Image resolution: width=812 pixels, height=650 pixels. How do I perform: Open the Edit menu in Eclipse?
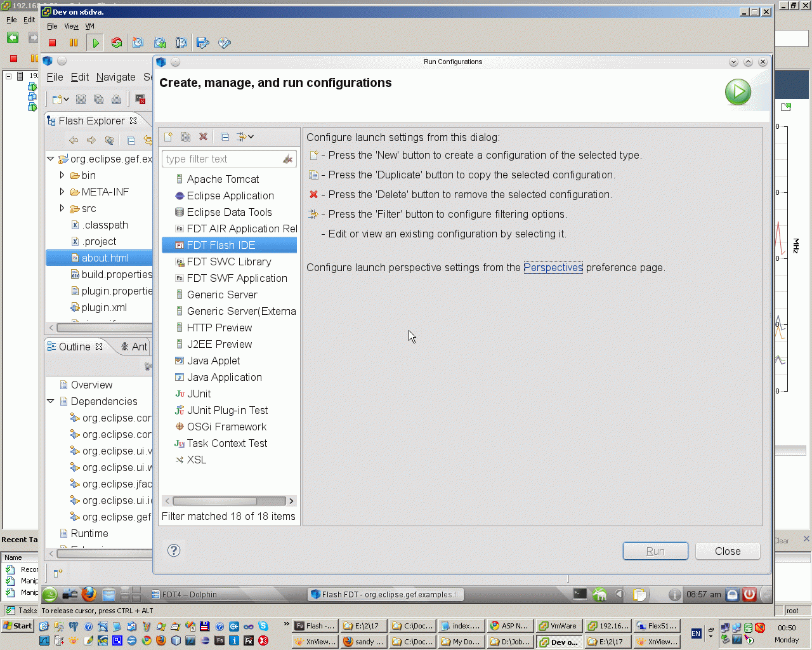[x=80, y=77]
